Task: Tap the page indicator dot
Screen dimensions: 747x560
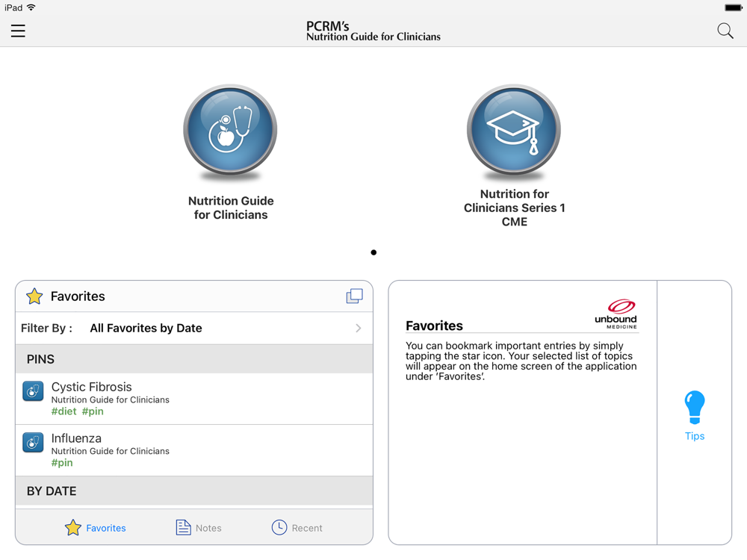Action: 373,252
